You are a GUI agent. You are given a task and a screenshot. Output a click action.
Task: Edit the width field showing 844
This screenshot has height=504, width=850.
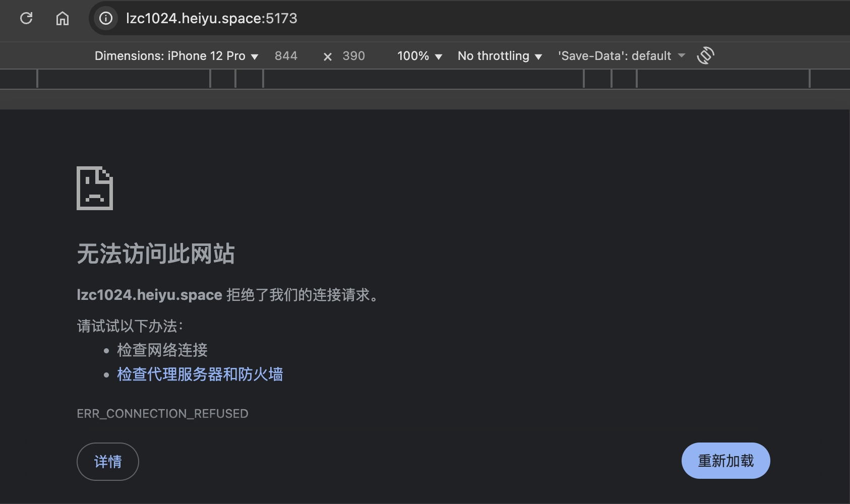tap(286, 56)
